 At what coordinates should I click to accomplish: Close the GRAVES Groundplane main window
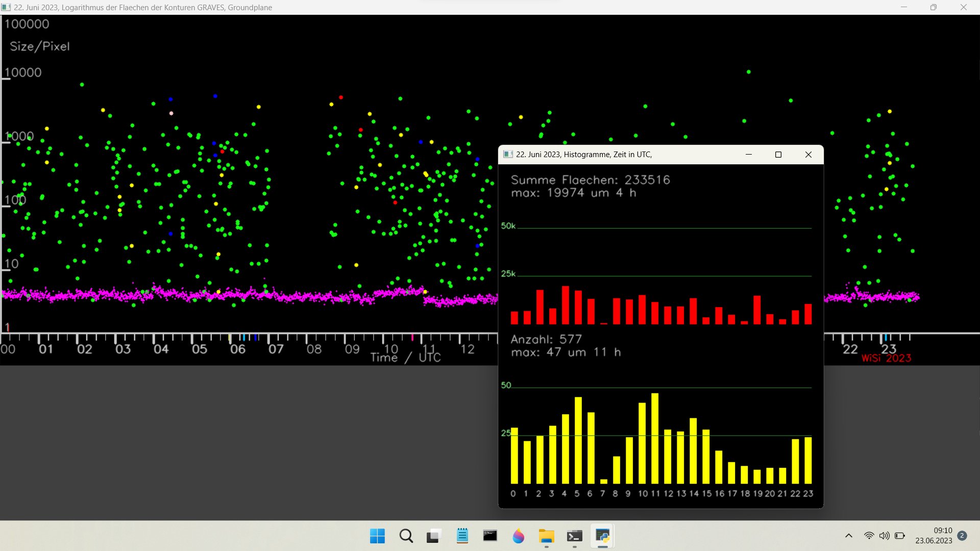(964, 7)
